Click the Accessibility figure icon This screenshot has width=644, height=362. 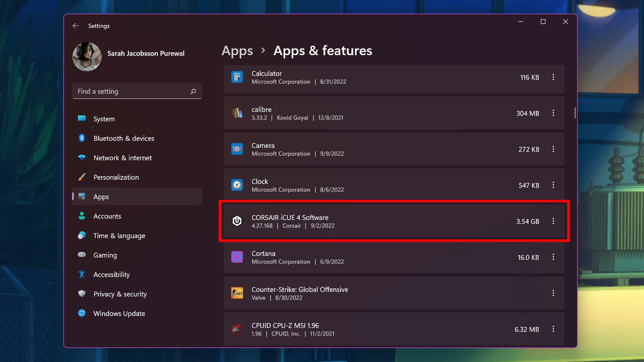(x=82, y=274)
